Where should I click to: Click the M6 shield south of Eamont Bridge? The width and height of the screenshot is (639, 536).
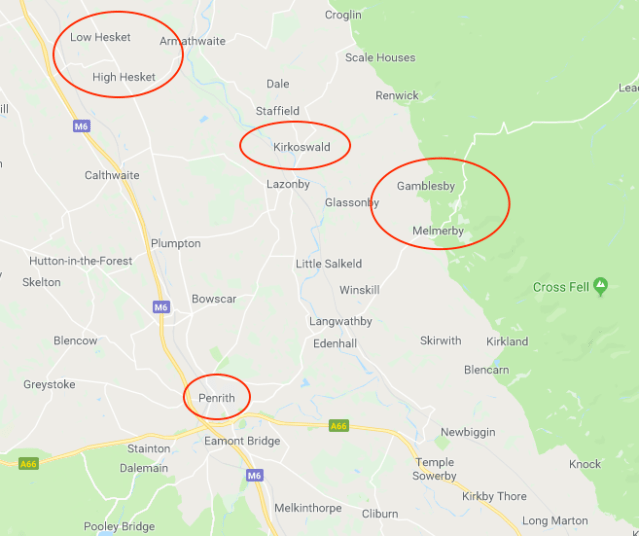pos(254,475)
